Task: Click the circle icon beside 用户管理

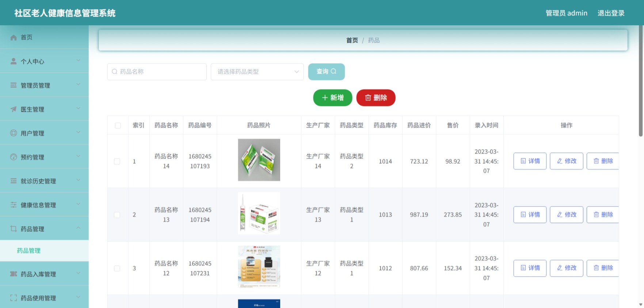Action: click(14, 133)
